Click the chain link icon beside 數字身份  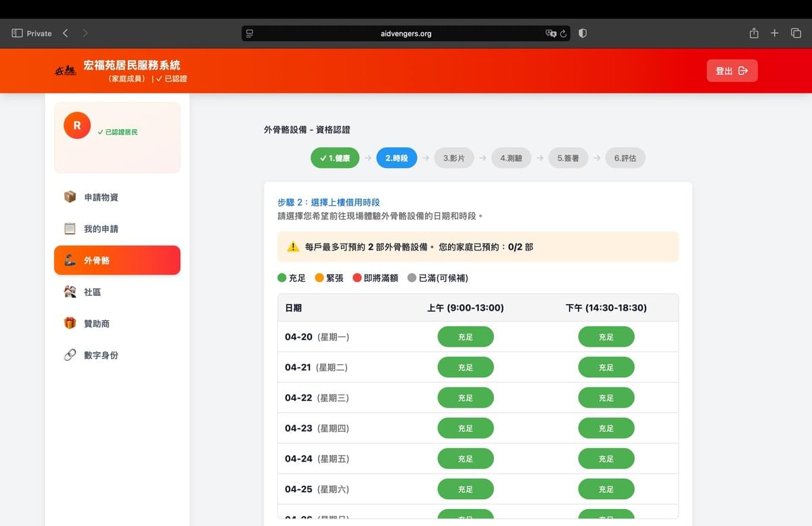tap(70, 355)
